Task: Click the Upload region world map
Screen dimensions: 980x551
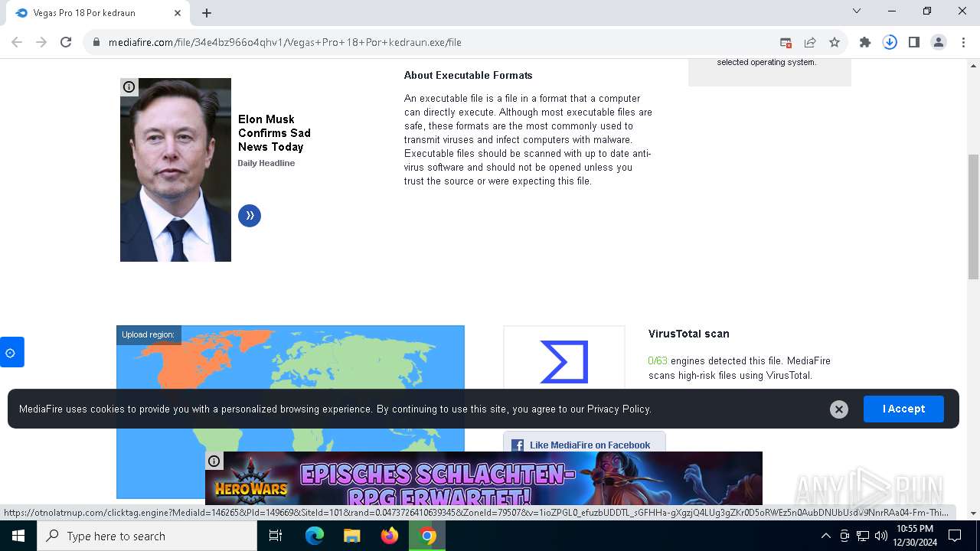Action: coord(290,412)
